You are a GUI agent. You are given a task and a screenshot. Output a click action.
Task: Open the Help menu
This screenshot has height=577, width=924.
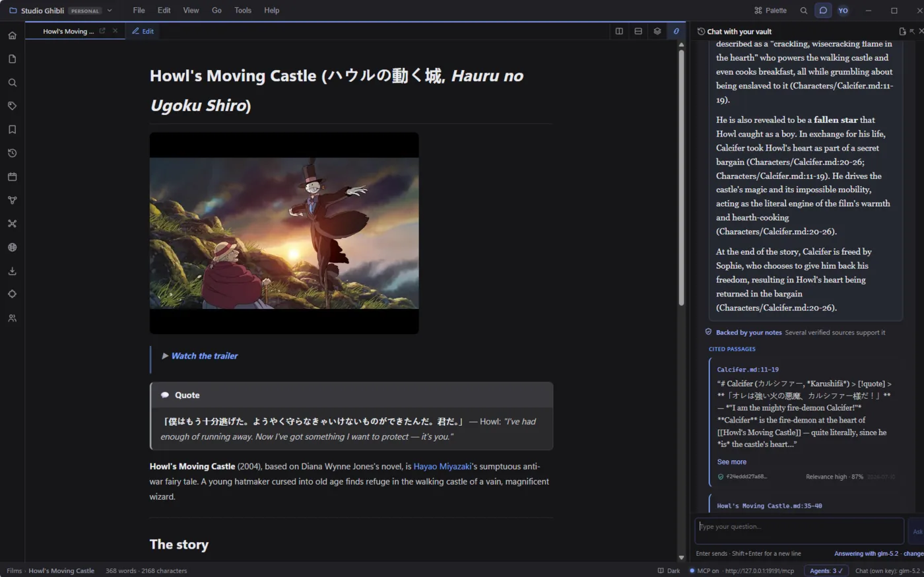click(271, 11)
